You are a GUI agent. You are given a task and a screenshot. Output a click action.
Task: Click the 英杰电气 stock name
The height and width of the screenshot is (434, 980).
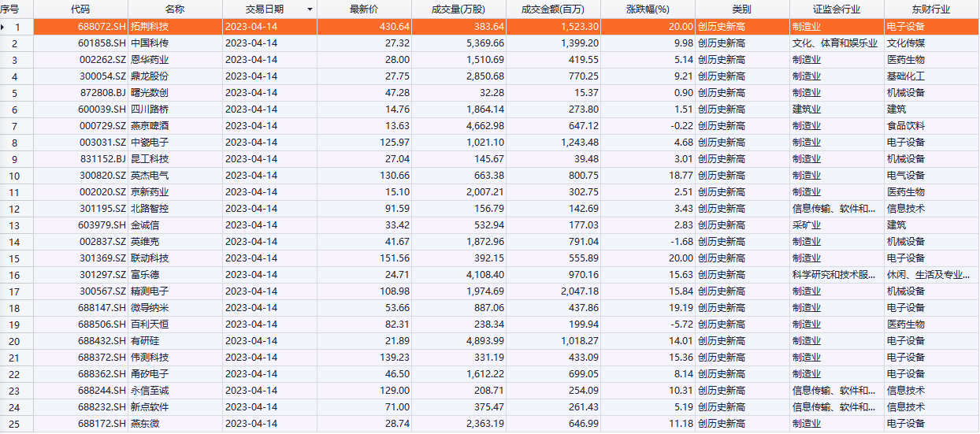(x=150, y=176)
